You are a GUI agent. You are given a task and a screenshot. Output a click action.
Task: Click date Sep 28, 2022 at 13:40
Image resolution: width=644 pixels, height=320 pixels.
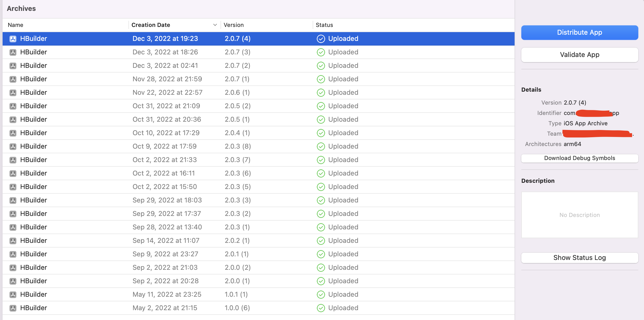tap(167, 227)
